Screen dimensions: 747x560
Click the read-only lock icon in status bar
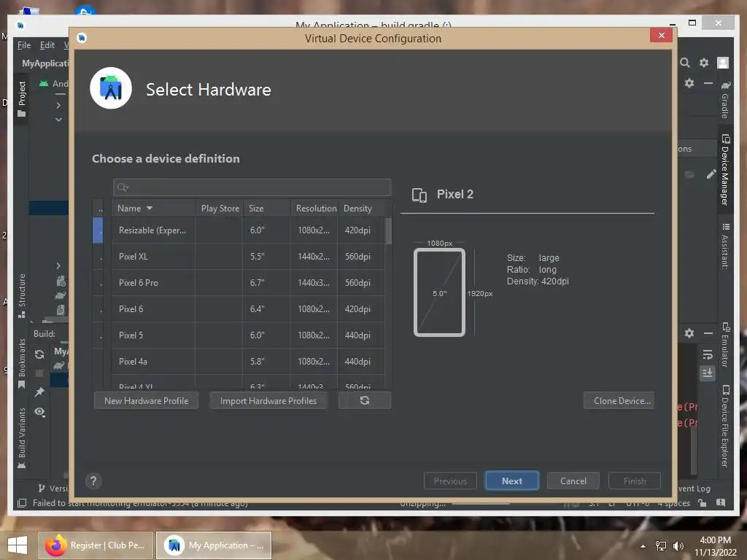702,502
